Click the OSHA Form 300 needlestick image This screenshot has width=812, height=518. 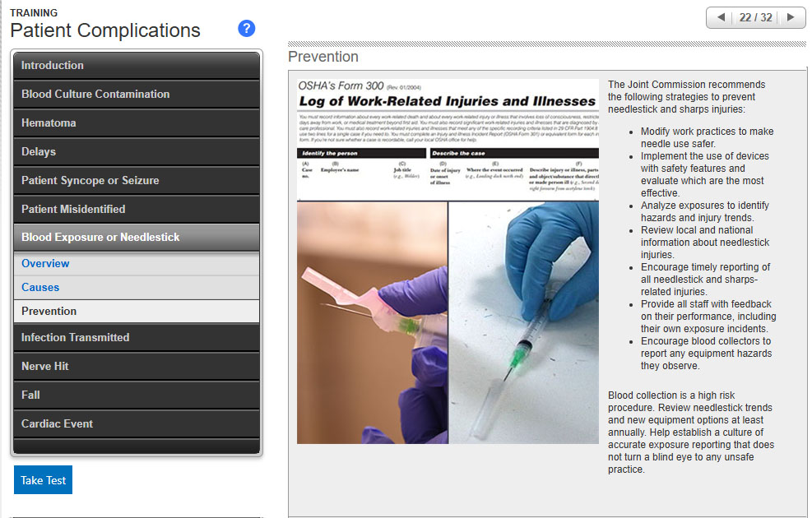point(448,261)
